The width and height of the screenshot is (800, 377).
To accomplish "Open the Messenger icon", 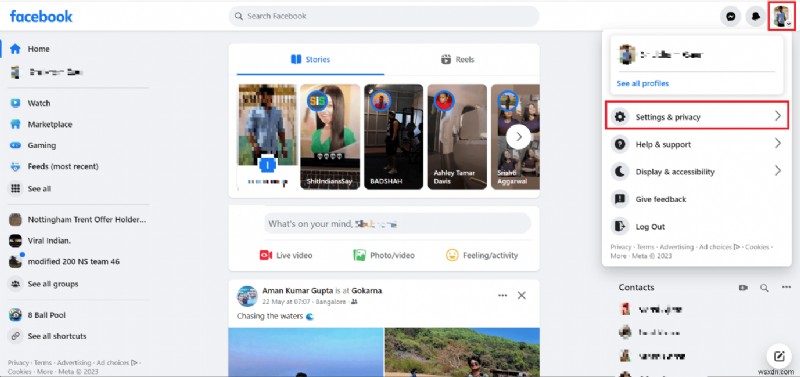I will (x=730, y=16).
